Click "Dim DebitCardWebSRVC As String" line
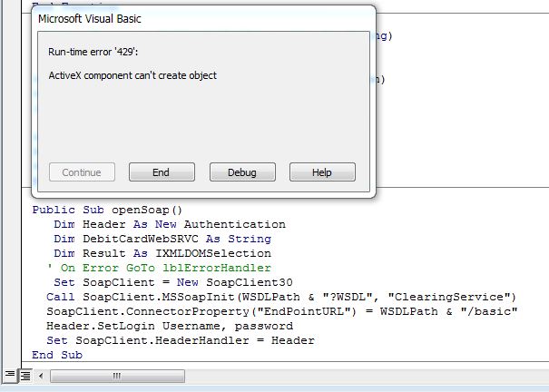The height and width of the screenshot is (392, 549). click(162, 239)
